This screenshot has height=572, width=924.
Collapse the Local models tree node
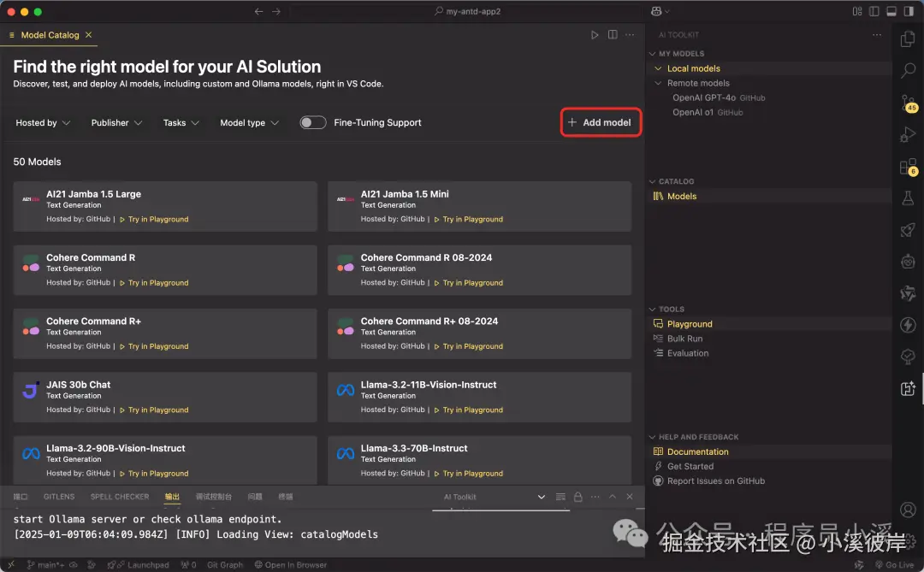[658, 68]
